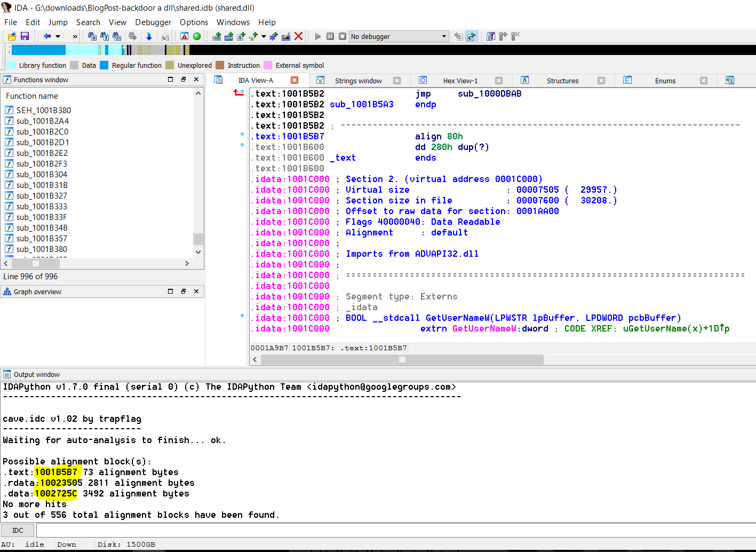This screenshot has height=552, width=756.
Task: Click the add watch plus toolbar icon
Action: [503, 36]
